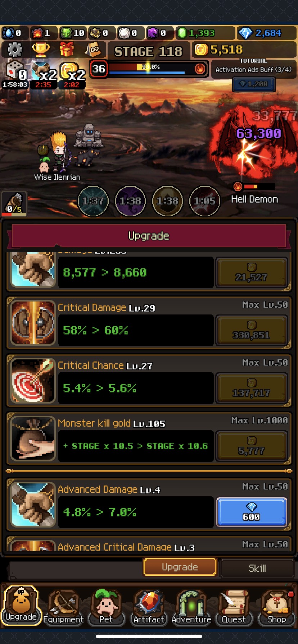Open the trophy achievements icon
Image resolution: width=298 pixels, height=644 pixels.
41,49
